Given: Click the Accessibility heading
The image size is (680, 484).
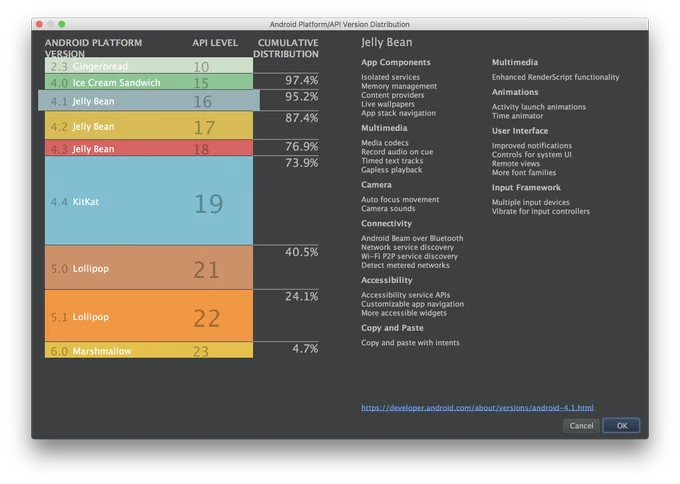Looking at the screenshot, I should tap(386, 280).
